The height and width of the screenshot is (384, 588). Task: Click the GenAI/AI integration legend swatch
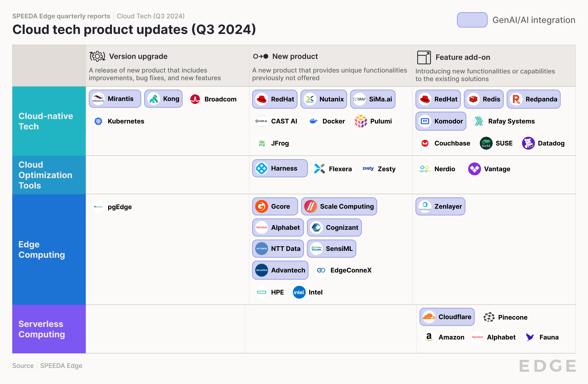472,20
